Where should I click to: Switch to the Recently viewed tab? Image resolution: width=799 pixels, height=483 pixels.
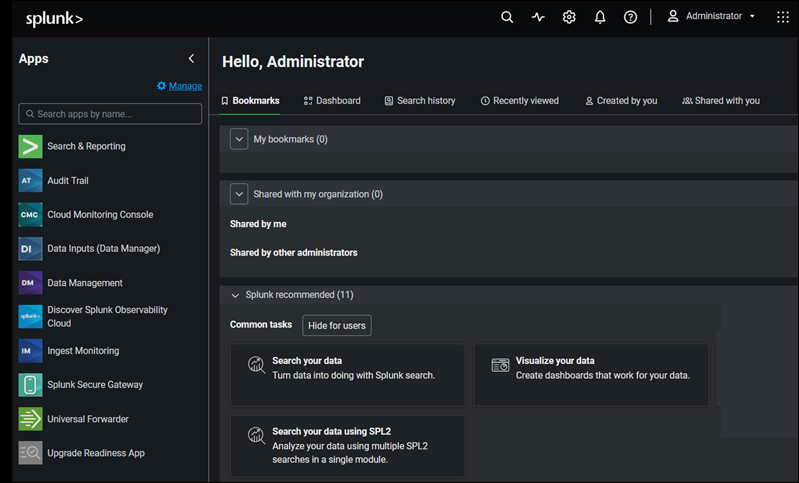click(520, 101)
